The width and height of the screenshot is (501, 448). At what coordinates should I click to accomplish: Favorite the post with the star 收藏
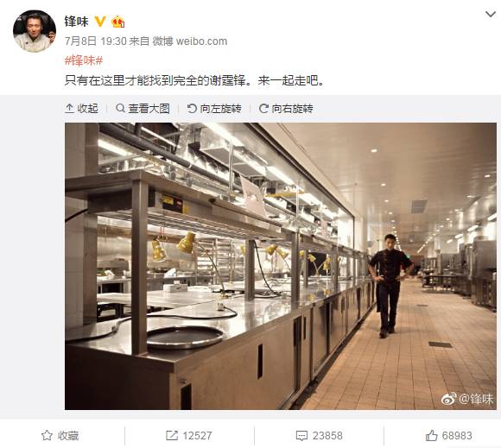[60, 436]
